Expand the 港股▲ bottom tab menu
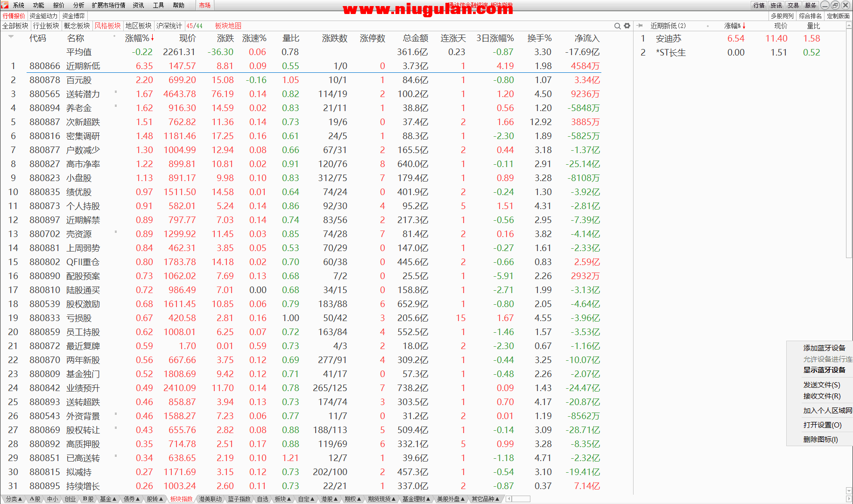The height and width of the screenshot is (504, 853). coord(329,499)
